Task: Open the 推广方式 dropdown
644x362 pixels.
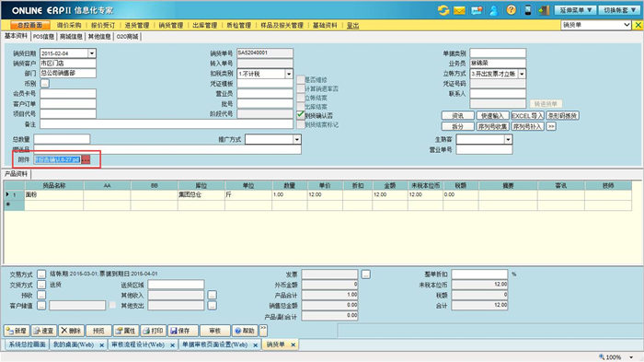Action: (x=296, y=139)
